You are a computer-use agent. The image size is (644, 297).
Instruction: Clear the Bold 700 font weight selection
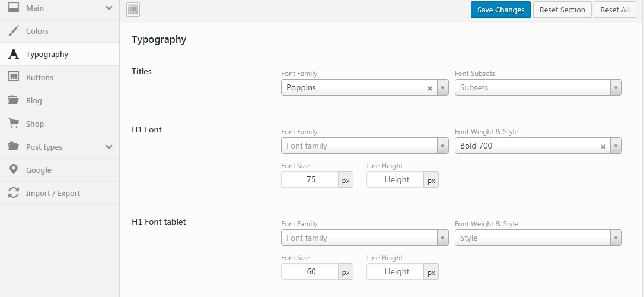pyautogui.click(x=603, y=146)
